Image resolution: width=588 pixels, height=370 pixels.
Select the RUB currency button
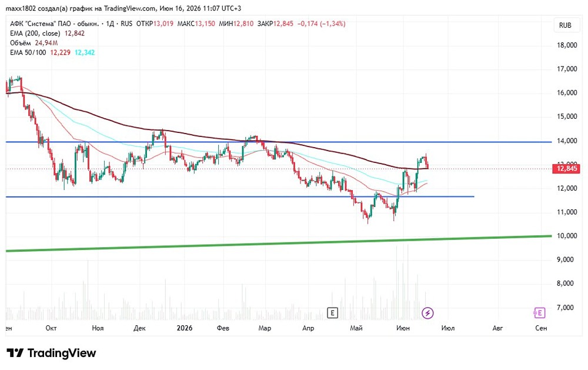pyautogui.click(x=565, y=25)
